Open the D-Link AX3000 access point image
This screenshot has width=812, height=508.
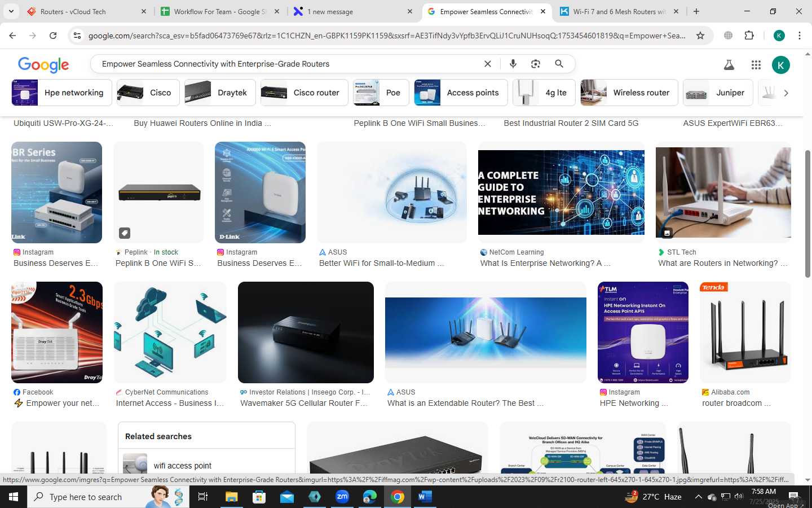coord(260,192)
